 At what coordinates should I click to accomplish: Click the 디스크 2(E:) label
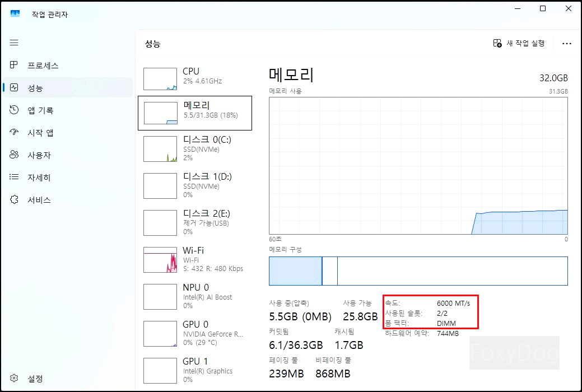tap(207, 214)
